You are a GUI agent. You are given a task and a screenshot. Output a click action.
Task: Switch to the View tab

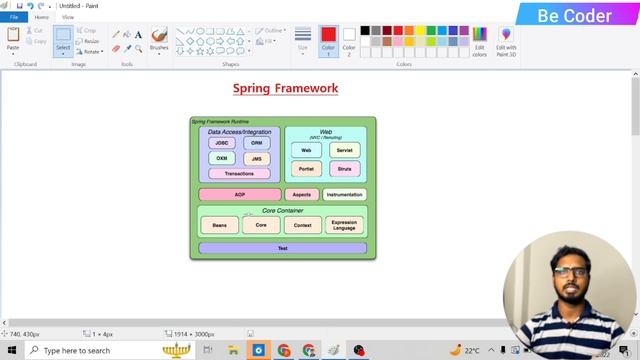(x=68, y=17)
